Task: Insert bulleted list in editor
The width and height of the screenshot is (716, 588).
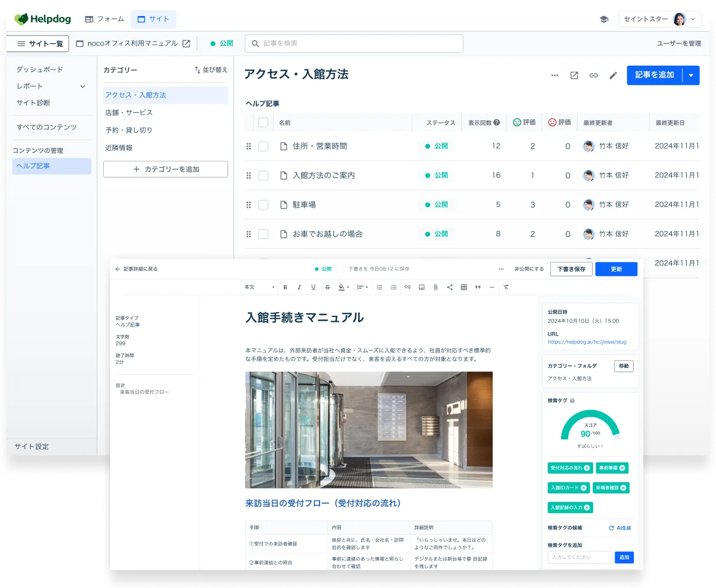Action: click(379, 288)
